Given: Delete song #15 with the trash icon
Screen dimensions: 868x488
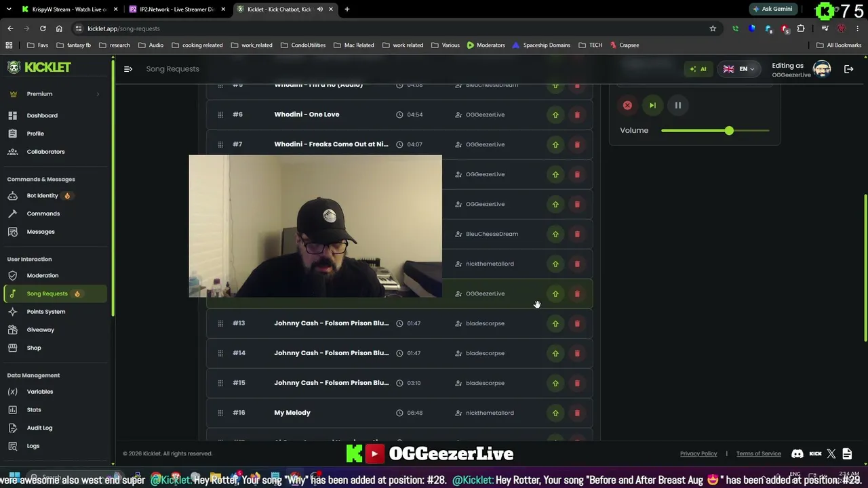Looking at the screenshot, I should point(577,383).
